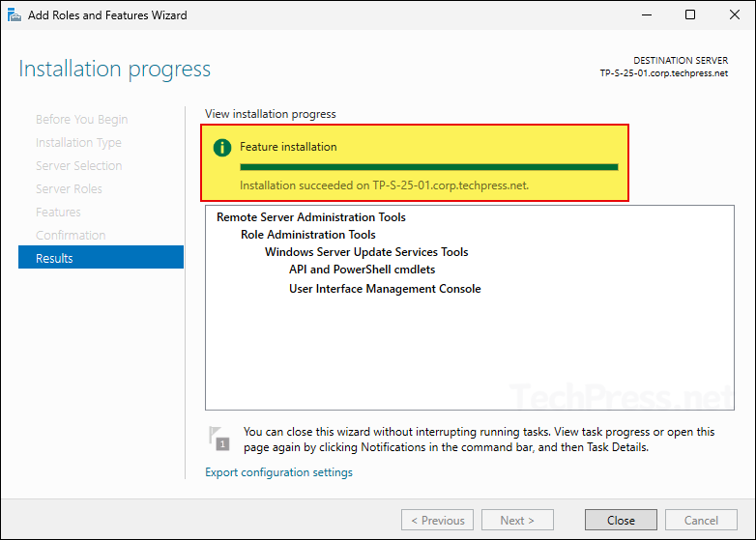Open the Server Roles step
This screenshot has height=540, width=756.
(x=69, y=189)
